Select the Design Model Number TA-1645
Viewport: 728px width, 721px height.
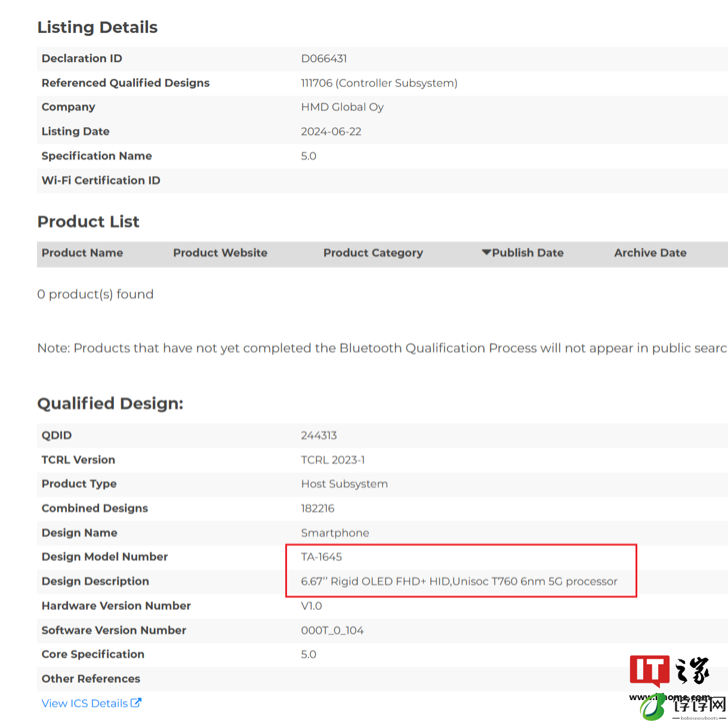coord(322,557)
